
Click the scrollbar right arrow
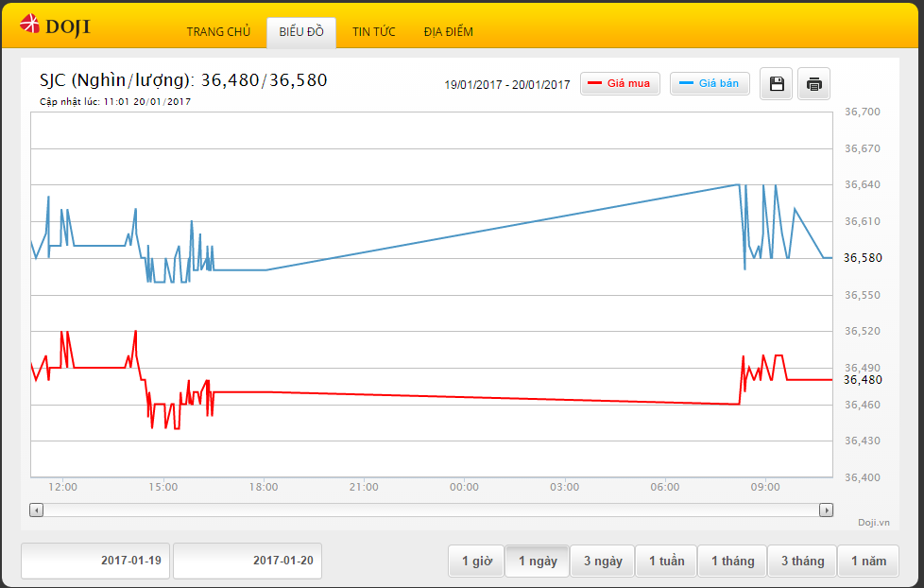pyautogui.click(x=826, y=510)
